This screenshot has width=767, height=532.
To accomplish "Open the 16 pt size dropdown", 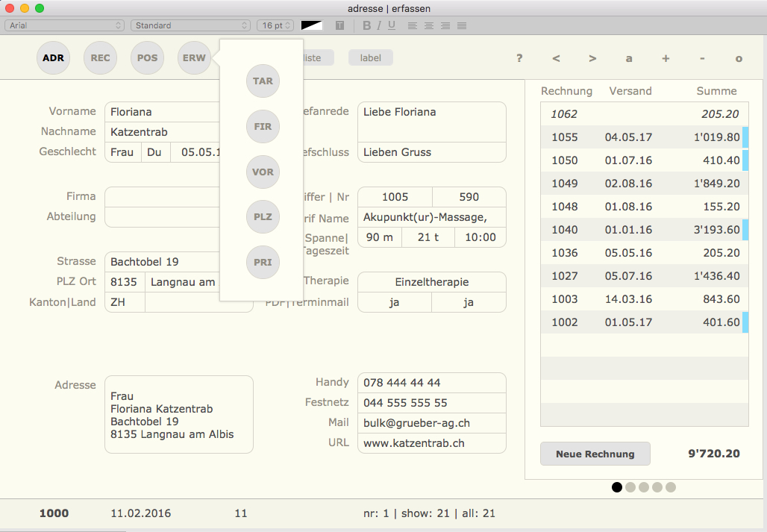I will [x=275, y=25].
